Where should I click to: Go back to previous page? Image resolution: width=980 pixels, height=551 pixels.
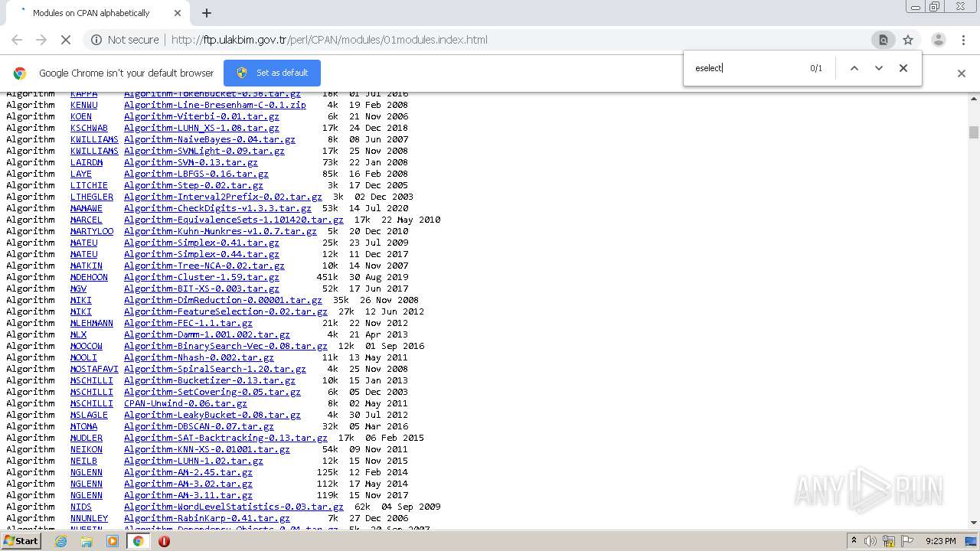(x=17, y=40)
